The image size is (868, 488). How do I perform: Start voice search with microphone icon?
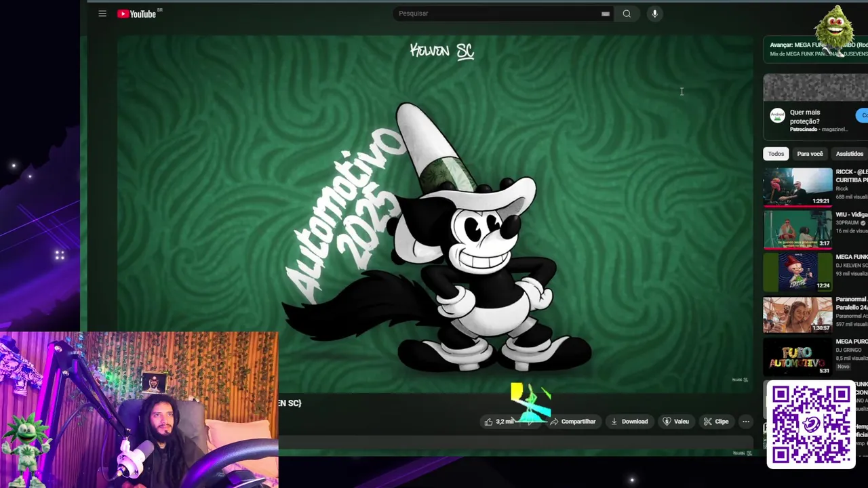[x=654, y=14]
